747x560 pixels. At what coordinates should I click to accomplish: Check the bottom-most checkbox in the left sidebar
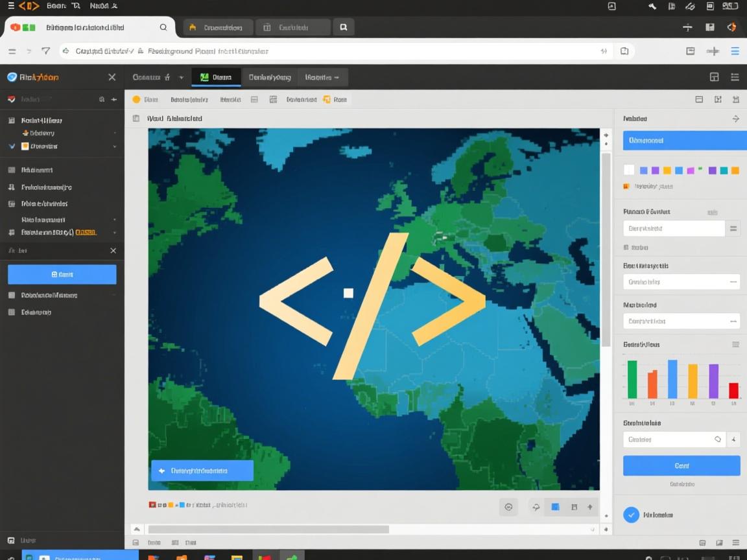pyautogui.click(x=11, y=312)
